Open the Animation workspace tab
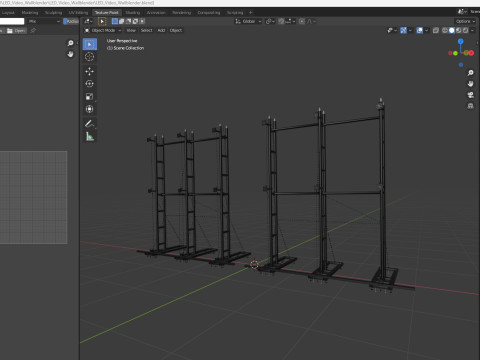The height and width of the screenshot is (360, 480). point(156,13)
